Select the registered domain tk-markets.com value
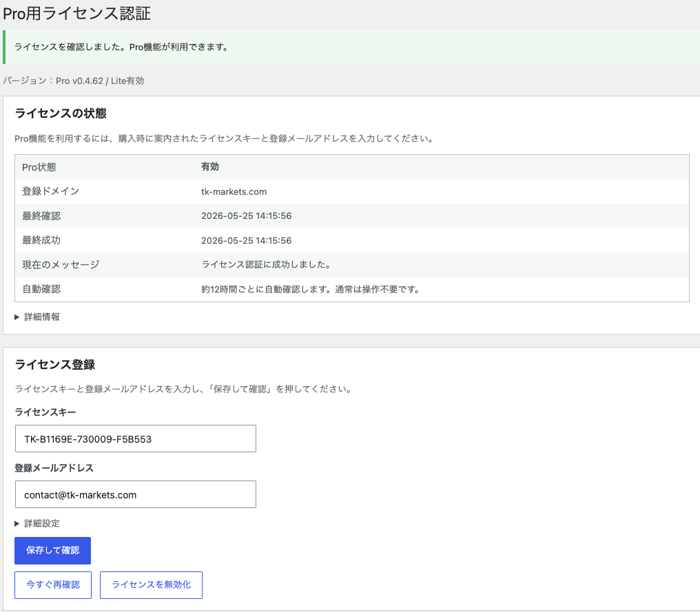This screenshot has height=612, width=700. tap(234, 192)
